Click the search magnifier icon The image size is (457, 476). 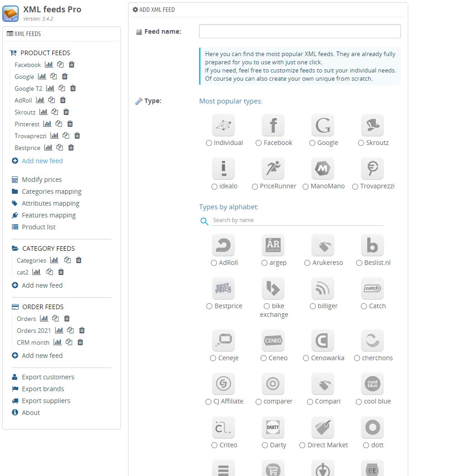pyautogui.click(x=204, y=221)
